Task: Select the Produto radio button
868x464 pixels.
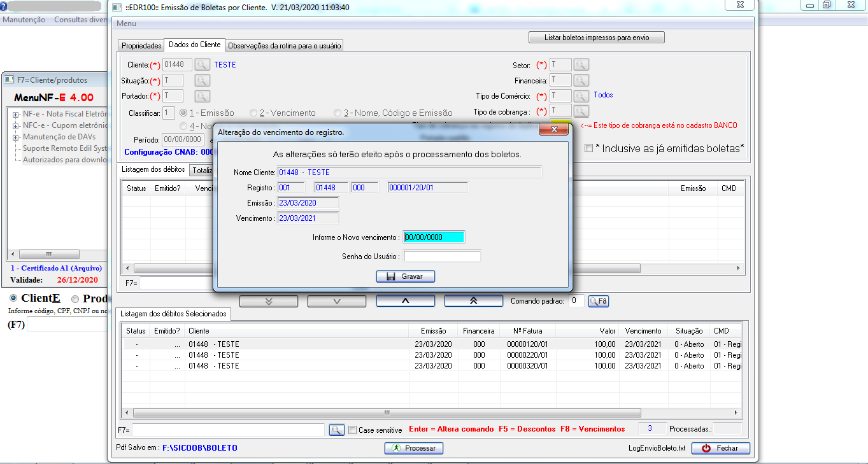Action: click(x=75, y=299)
